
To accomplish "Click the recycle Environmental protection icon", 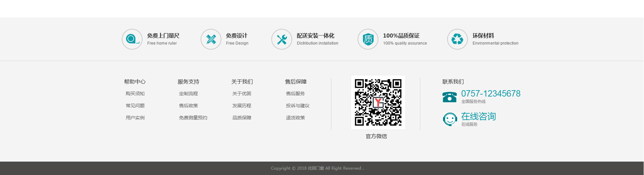I will (x=457, y=39).
